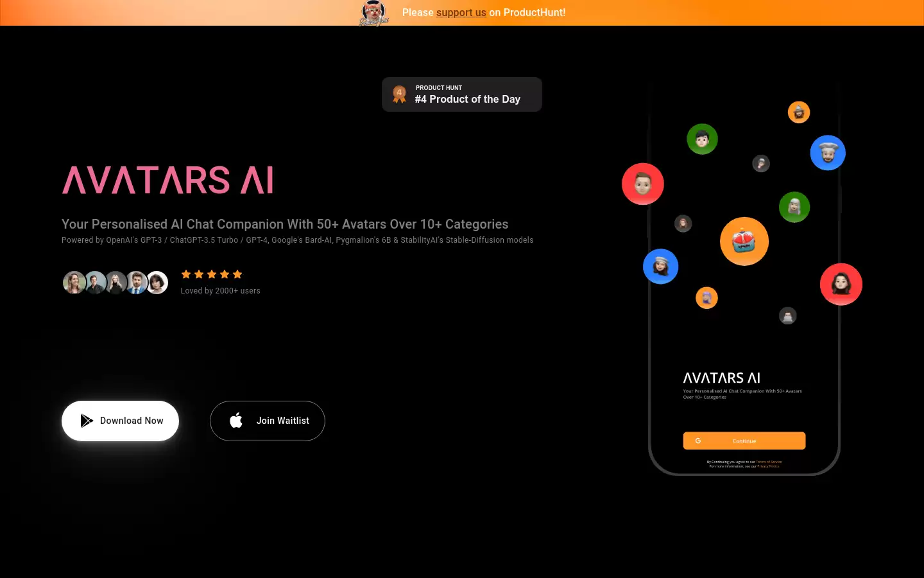Click the first user photo in reviewers row
Screen dimensions: 924x578
point(74,283)
